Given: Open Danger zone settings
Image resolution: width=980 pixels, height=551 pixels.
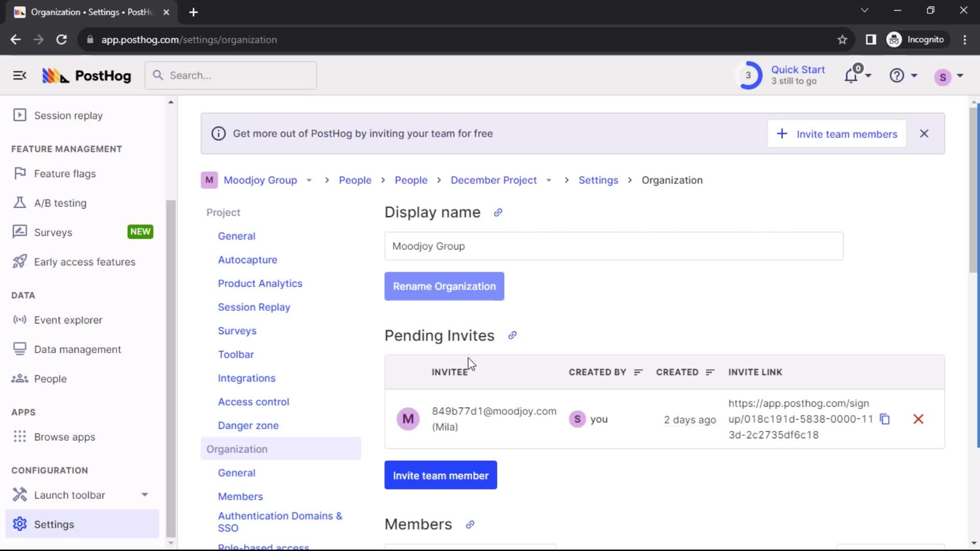Looking at the screenshot, I should 248,425.
